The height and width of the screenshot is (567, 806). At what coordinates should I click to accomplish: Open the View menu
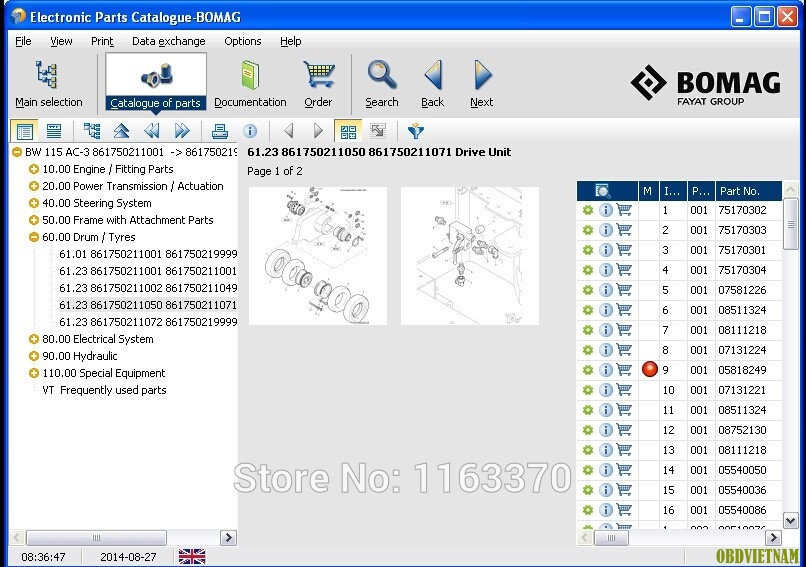61,41
